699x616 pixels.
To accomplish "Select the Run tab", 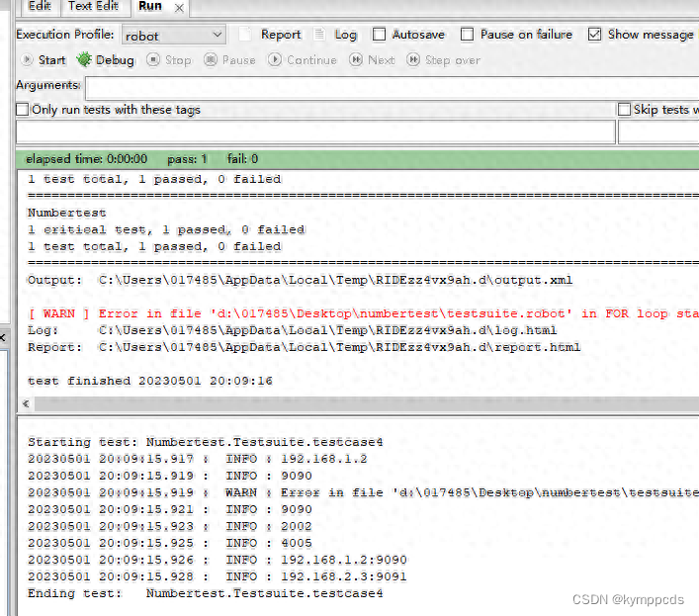I will 150,6.
